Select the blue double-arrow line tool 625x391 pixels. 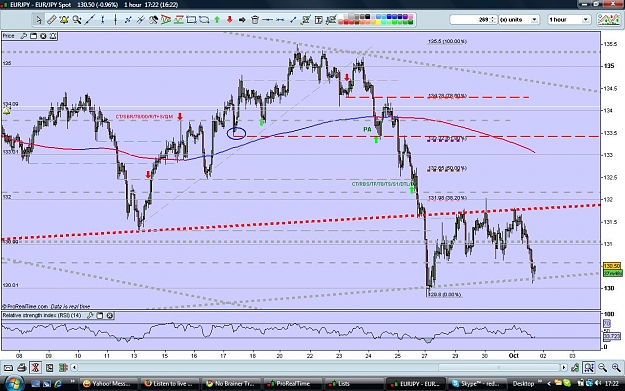[280, 20]
